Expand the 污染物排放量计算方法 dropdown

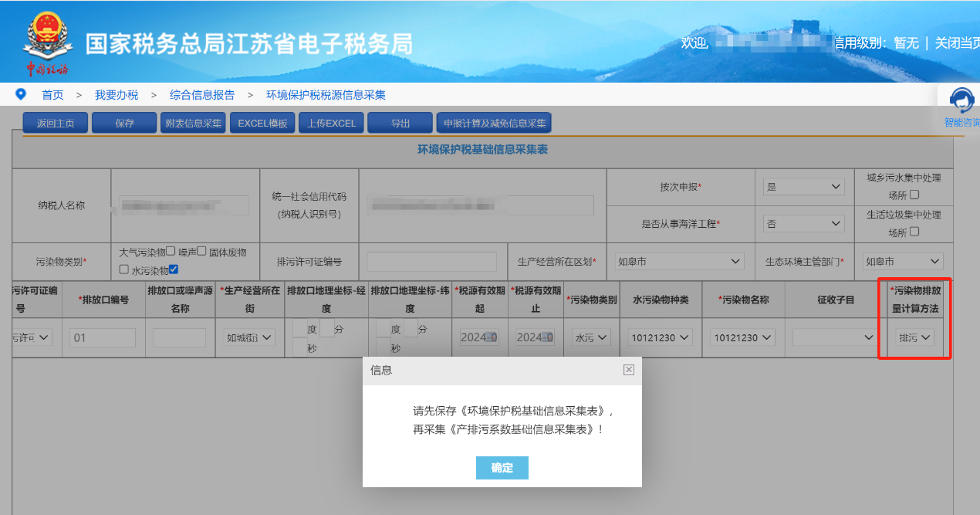[x=914, y=337]
